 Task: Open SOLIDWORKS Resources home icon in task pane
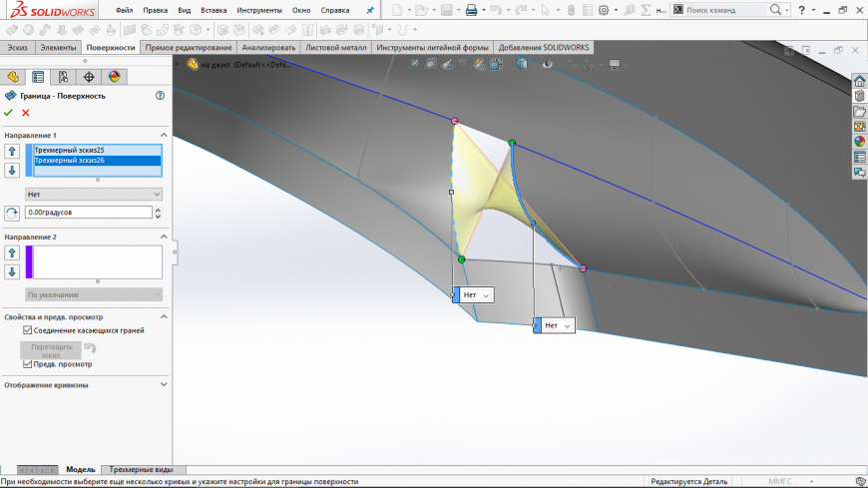859,81
